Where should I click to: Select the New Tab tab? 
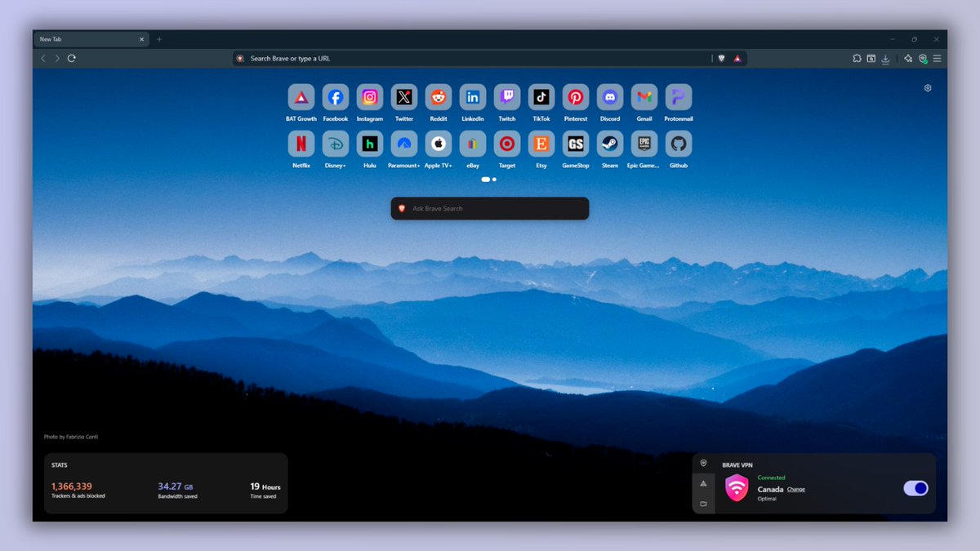tap(91, 39)
